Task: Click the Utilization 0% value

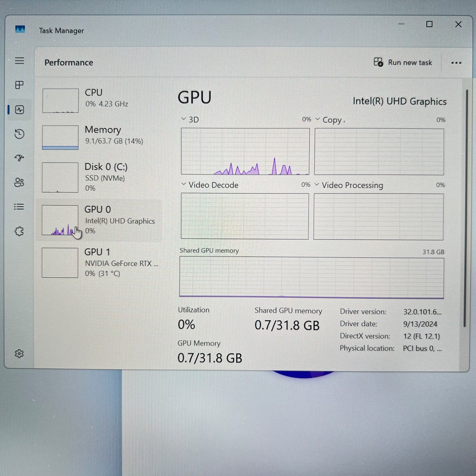Action: coord(187,325)
